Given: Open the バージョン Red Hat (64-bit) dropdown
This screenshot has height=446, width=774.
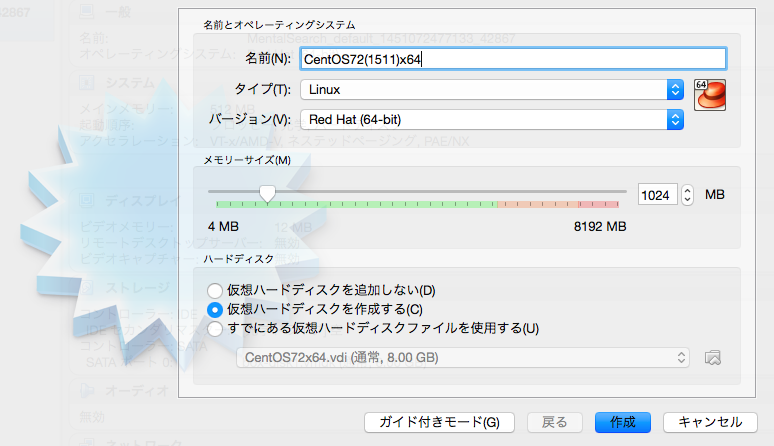Looking at the screenshot, I should [x=492, y=120].
